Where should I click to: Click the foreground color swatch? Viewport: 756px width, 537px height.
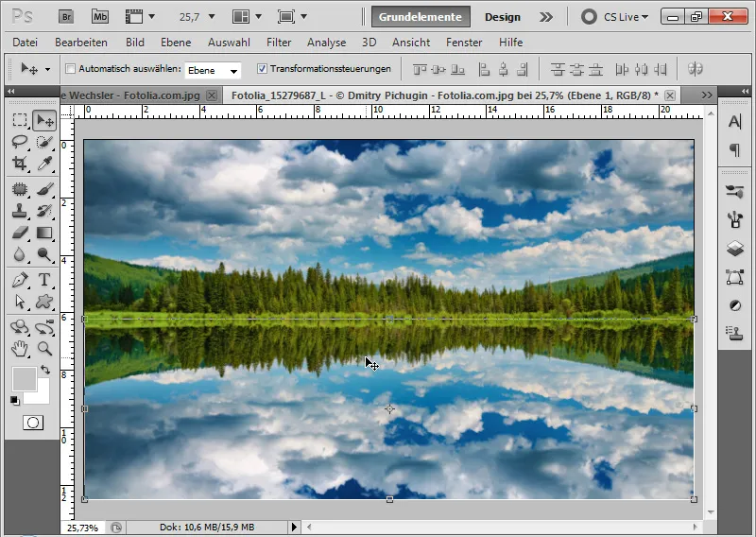[24, 379]
